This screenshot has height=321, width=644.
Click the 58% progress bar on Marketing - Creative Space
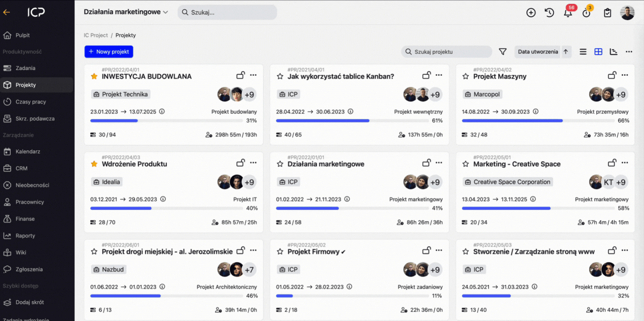pyautogui.click(x=538, y=208)
